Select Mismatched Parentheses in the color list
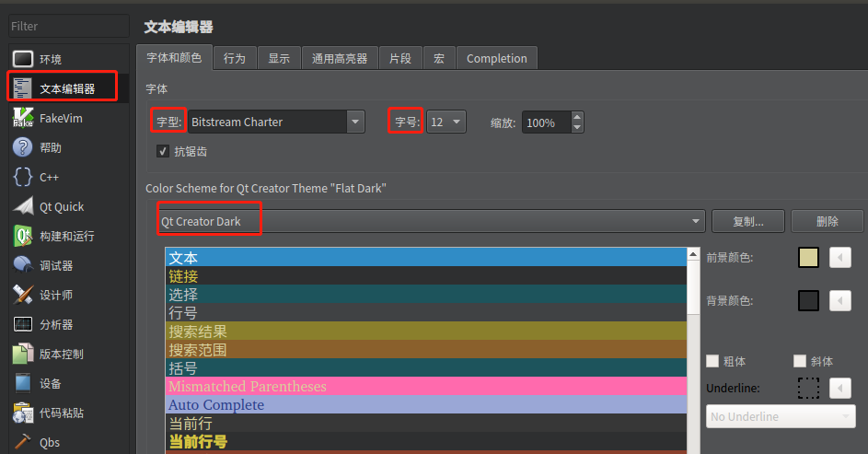Viewport: 868px width, 454px height. (425, 387)
